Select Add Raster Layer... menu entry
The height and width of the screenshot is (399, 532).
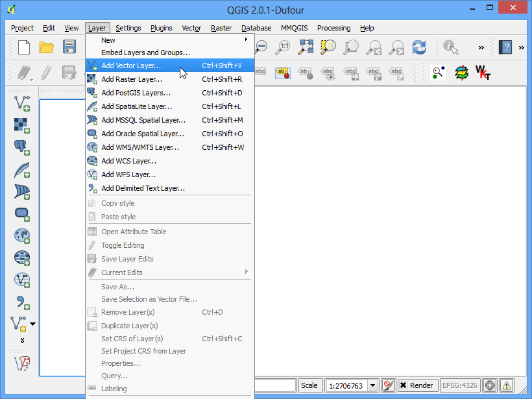pyautogui.click(x=169, y=79)
